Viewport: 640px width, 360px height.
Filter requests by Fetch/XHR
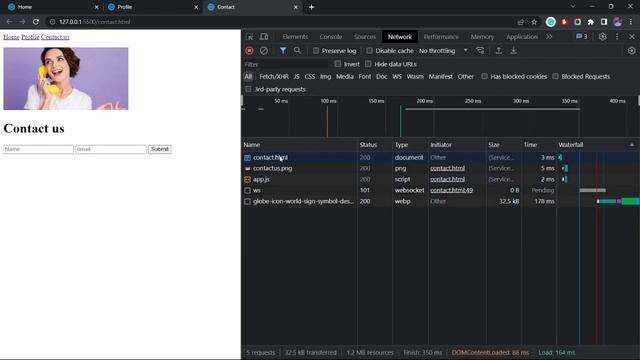(x=274, y=76)
